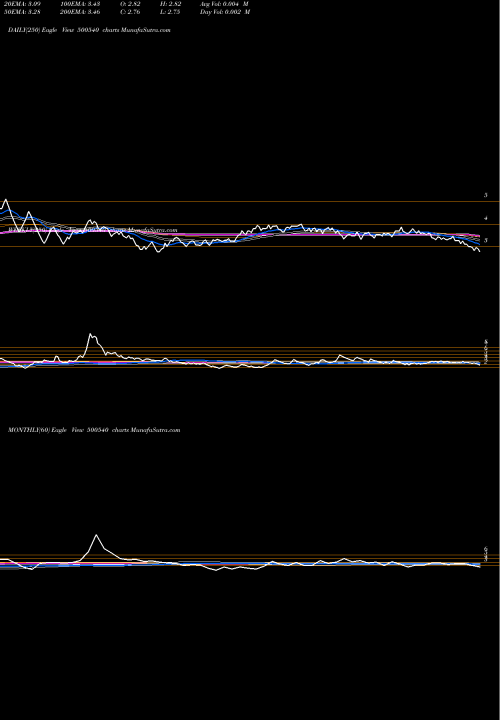Click the 20EMA value label

click(x=22, y=4)
